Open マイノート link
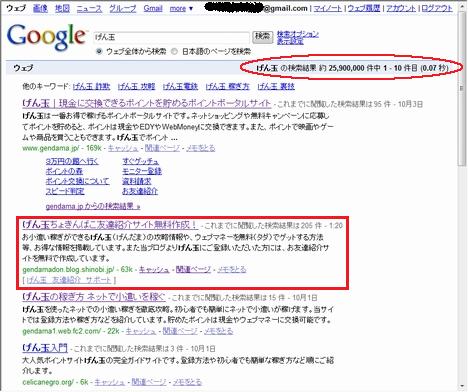468x392 pixels. coord(328,8)
